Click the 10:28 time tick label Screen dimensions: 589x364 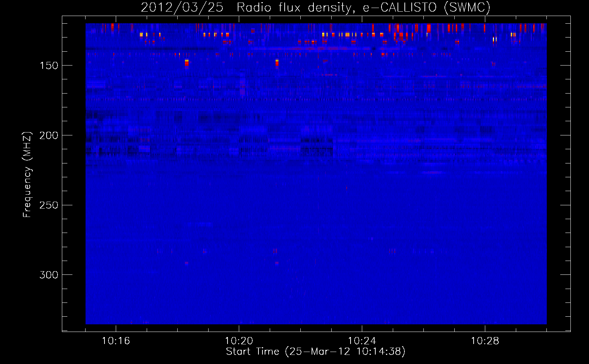click(485, 341)
